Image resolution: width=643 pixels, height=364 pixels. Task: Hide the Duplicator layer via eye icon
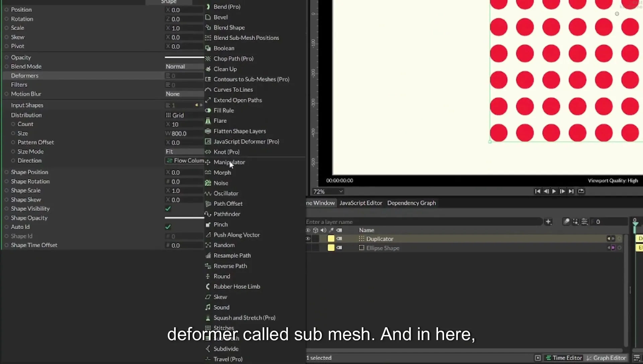pyautogui.click(x=308, y=239)
